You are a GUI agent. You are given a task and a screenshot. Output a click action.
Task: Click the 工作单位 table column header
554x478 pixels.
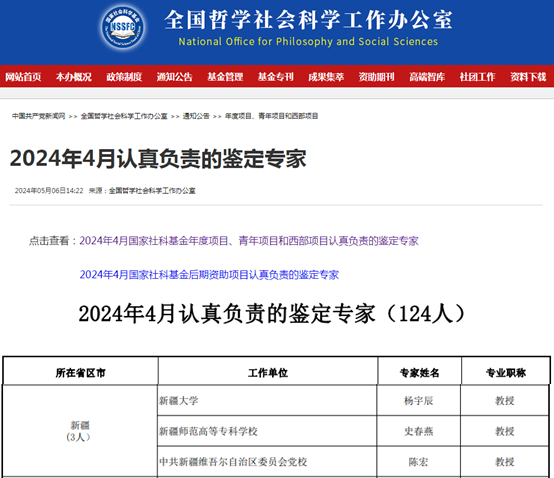(x=268, y=372)
